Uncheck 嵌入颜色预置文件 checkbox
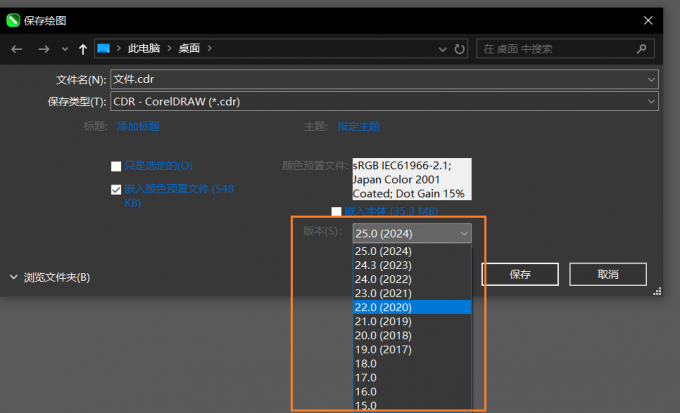This screenshot has height=413, width=680. [x=116, y=190]
